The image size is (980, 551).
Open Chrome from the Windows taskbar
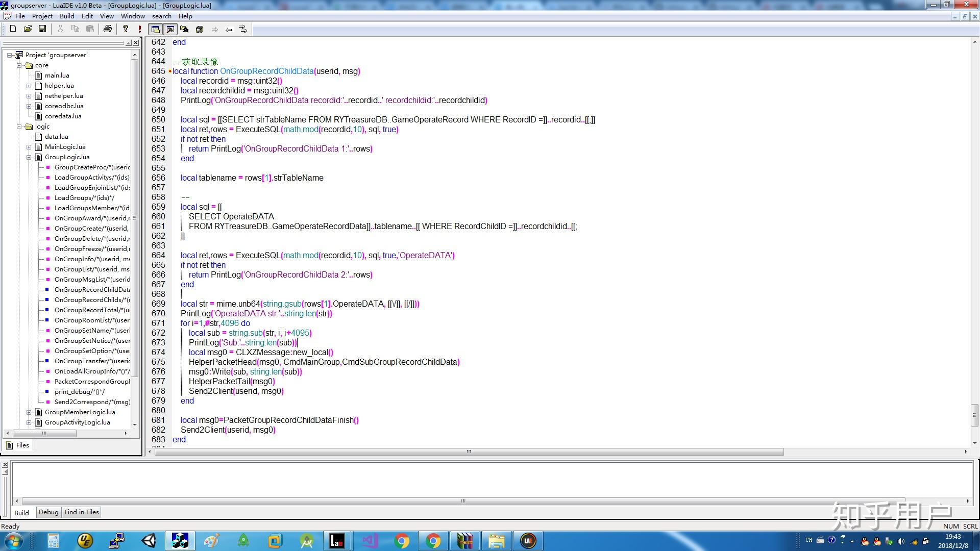click(402, 541)
